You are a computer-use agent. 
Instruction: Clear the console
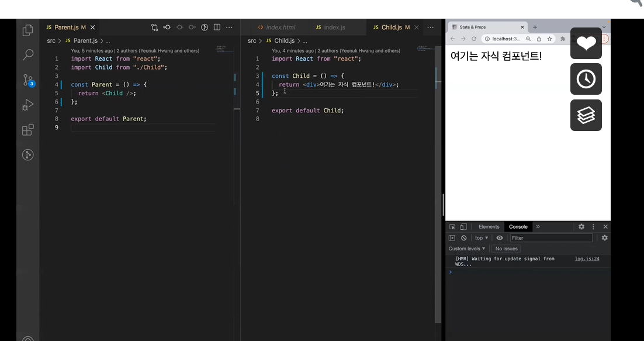[x=463, y=238]
